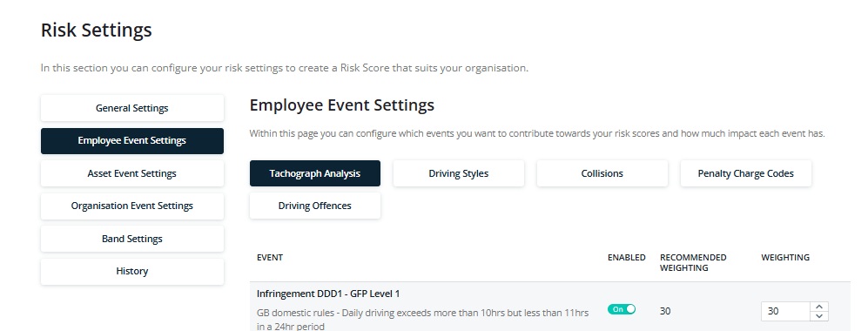Switch to Driving Styles tab

[x=458, y=173]
